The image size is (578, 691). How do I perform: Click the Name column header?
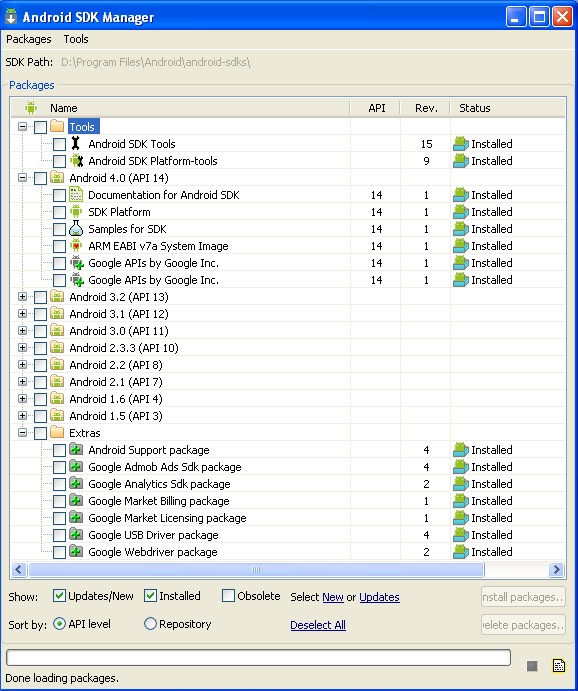[180, 108]
